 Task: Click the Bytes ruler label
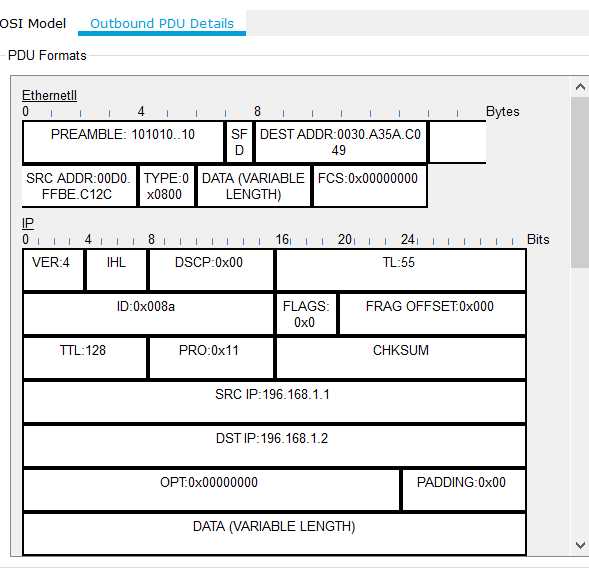(x=503, y=112)
